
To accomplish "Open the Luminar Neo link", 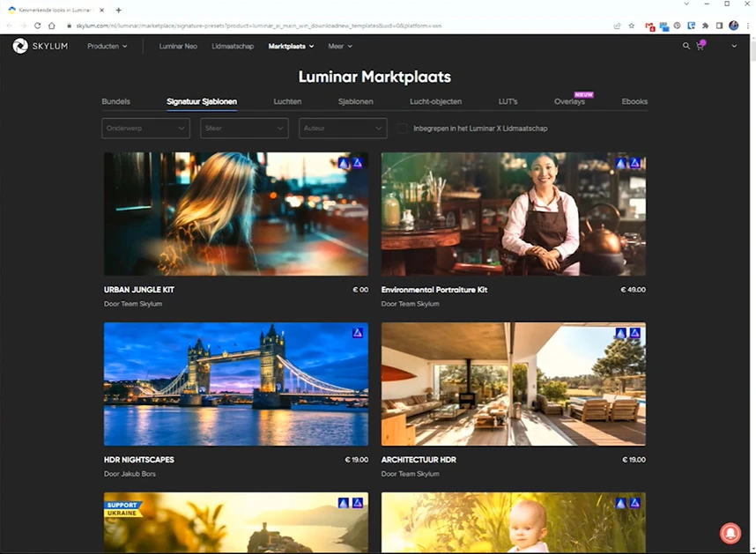I will coord(178,47).
